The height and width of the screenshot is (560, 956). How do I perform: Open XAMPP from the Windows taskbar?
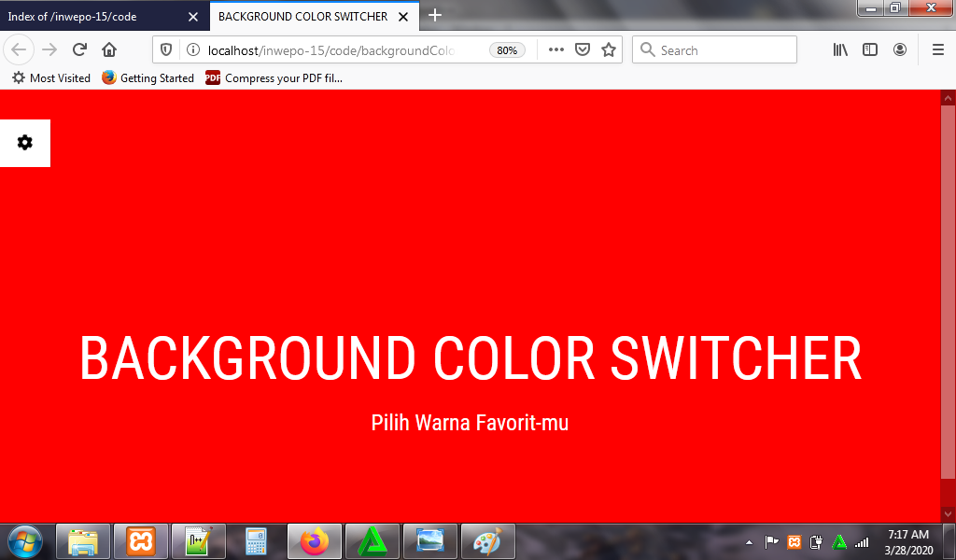tap(141, 541)
